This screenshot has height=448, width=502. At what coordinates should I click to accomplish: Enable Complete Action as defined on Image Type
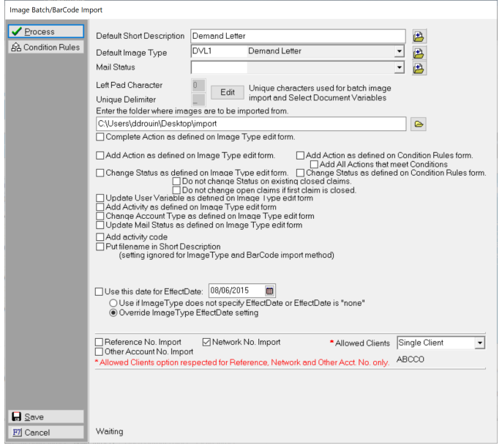100,137
